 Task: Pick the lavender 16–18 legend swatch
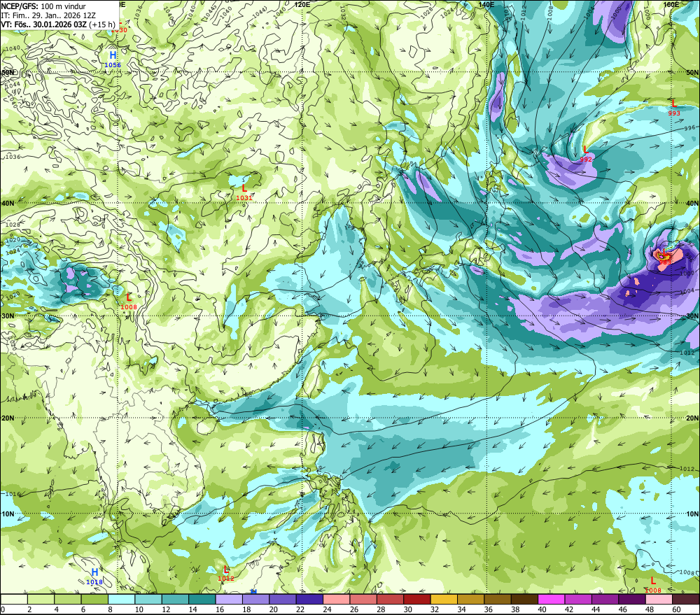(229, 599)
